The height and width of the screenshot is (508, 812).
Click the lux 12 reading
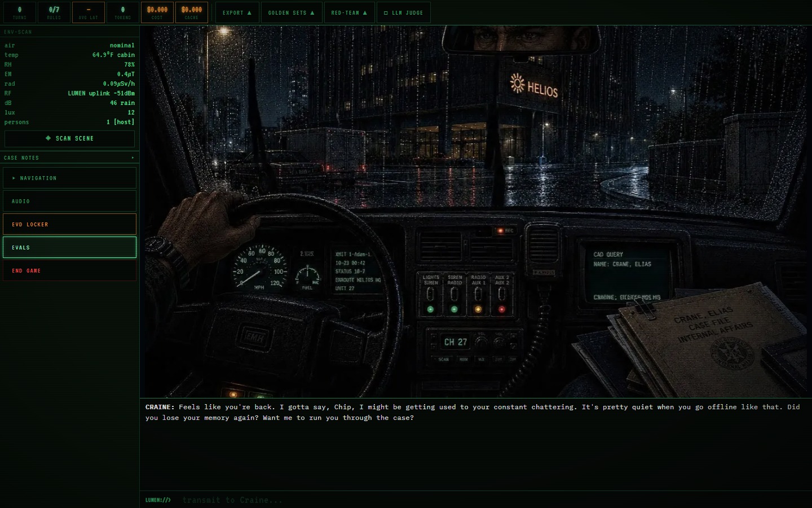69,112
